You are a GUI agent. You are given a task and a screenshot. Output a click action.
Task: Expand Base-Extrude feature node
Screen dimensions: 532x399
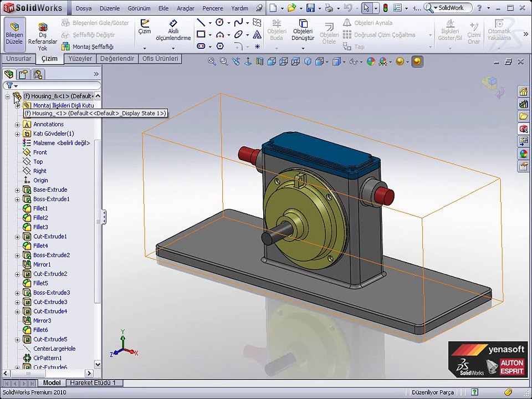coord(17,190)
